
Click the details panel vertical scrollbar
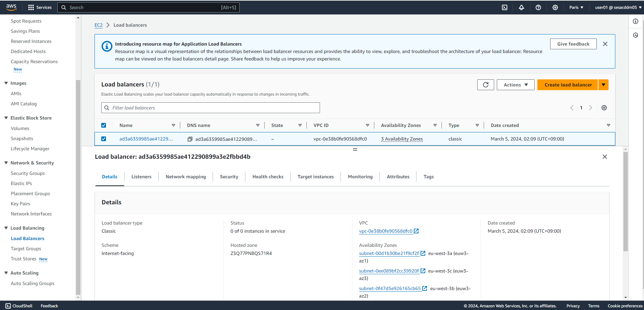pyautogui.click(x=625, y=202)
